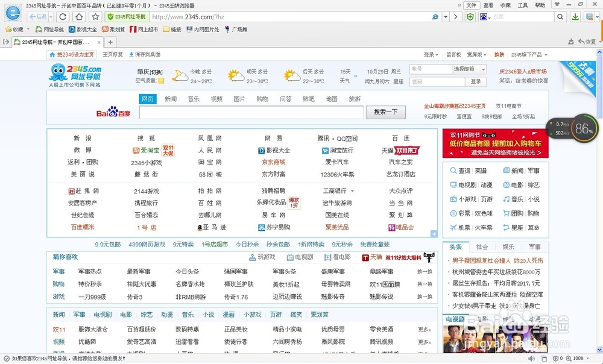603x364 pixels.
Task: Click 玩游戏 joystick icon link
Action: pos(262,257)
